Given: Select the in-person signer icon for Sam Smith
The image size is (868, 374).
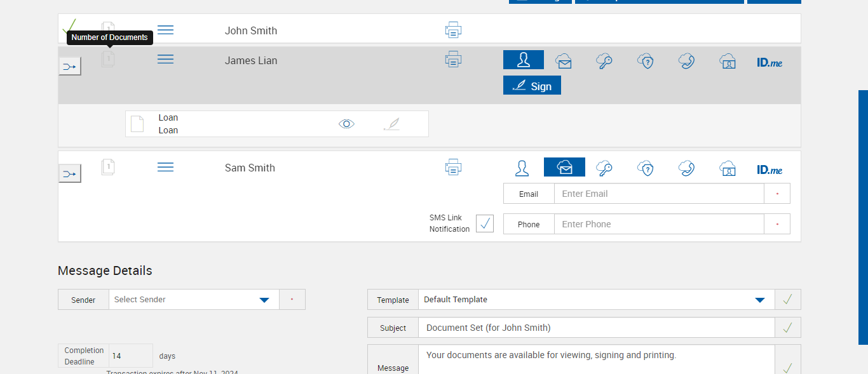Looking at the screenshot, I should tap(522, 168).
